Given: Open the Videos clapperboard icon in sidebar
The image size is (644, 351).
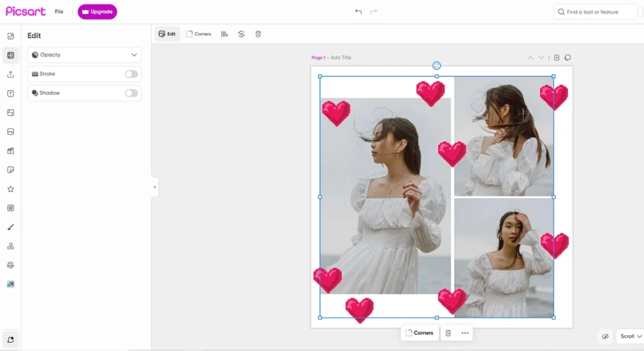Looking at the screenshot, I should 11,151.
